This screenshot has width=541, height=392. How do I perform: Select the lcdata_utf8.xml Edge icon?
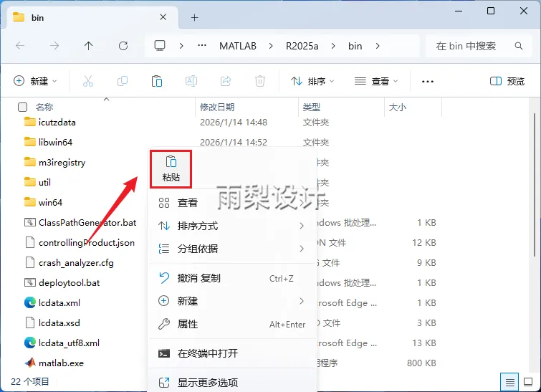pyautogui.click(x=30, y=343)
